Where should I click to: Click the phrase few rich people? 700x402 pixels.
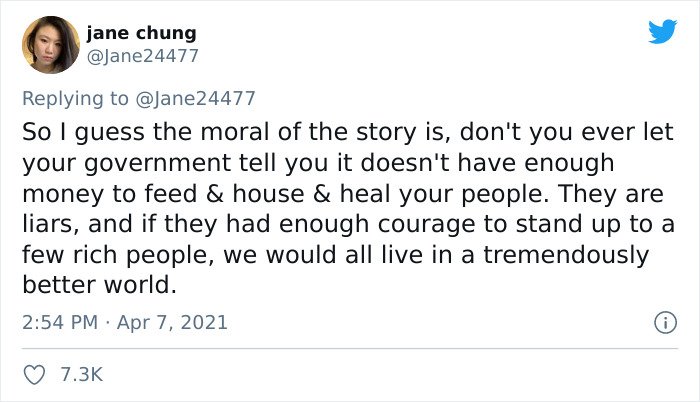coord(115,255)
